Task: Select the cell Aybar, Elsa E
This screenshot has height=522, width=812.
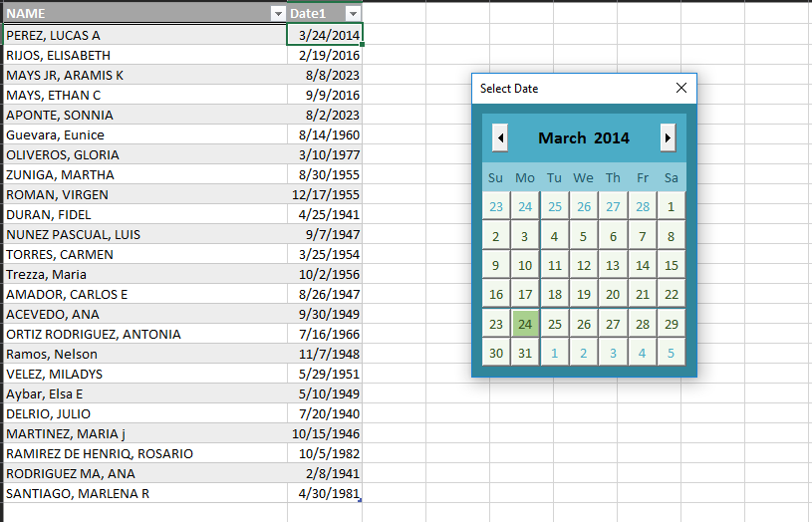Action: point(145,394)
